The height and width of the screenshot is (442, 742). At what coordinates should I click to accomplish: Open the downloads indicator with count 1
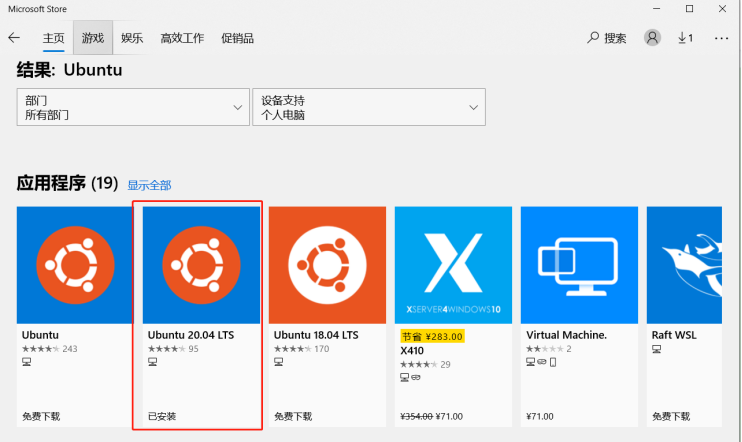(685, 38)
